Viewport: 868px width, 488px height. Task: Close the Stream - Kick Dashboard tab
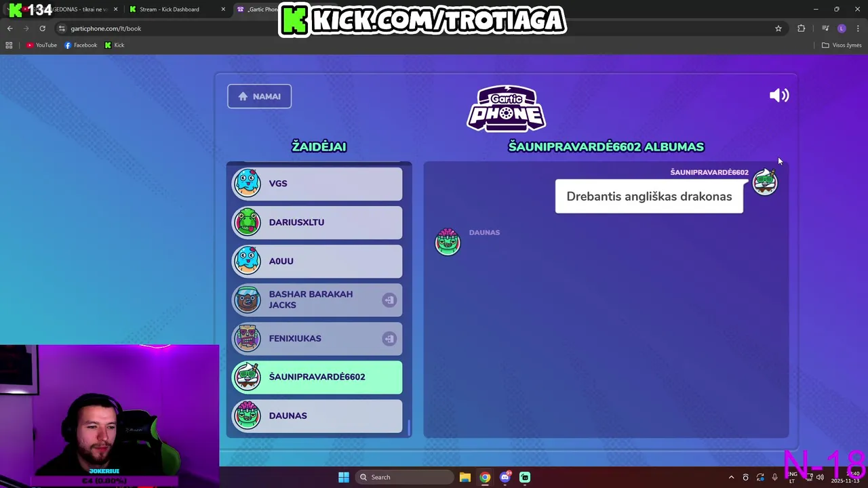223,9
